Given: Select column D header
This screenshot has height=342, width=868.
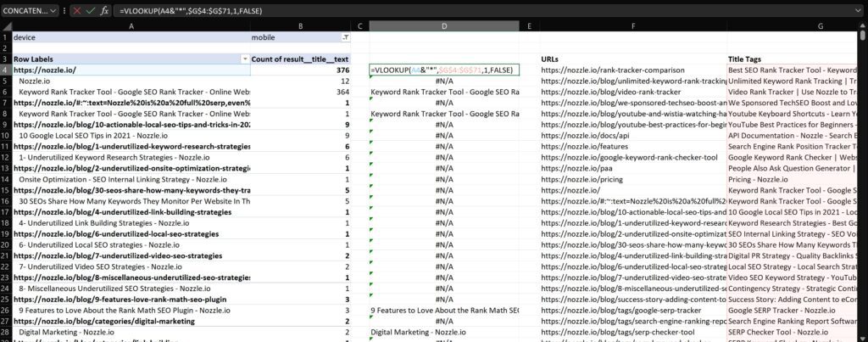Looking at the screenshot, I should [x=444, y=26].
